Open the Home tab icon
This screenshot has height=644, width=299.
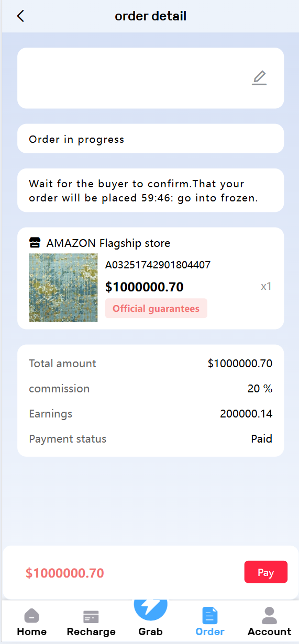[x=32, y=616]
